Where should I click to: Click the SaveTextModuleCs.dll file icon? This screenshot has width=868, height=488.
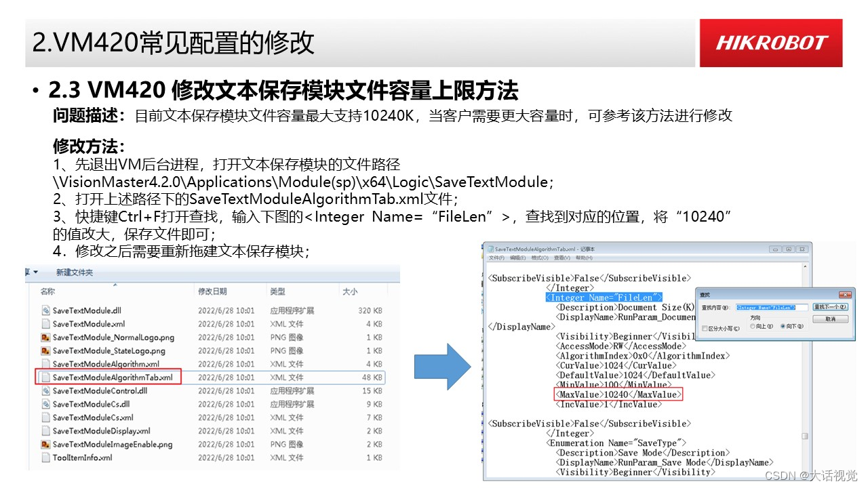tap(45, 404)
